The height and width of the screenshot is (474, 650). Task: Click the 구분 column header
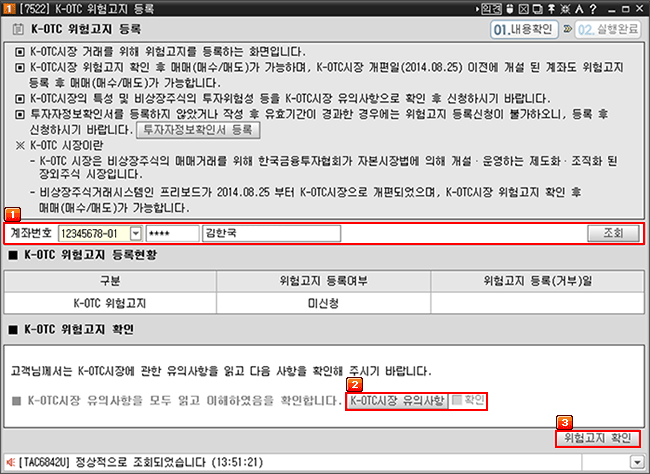(110, 281)
